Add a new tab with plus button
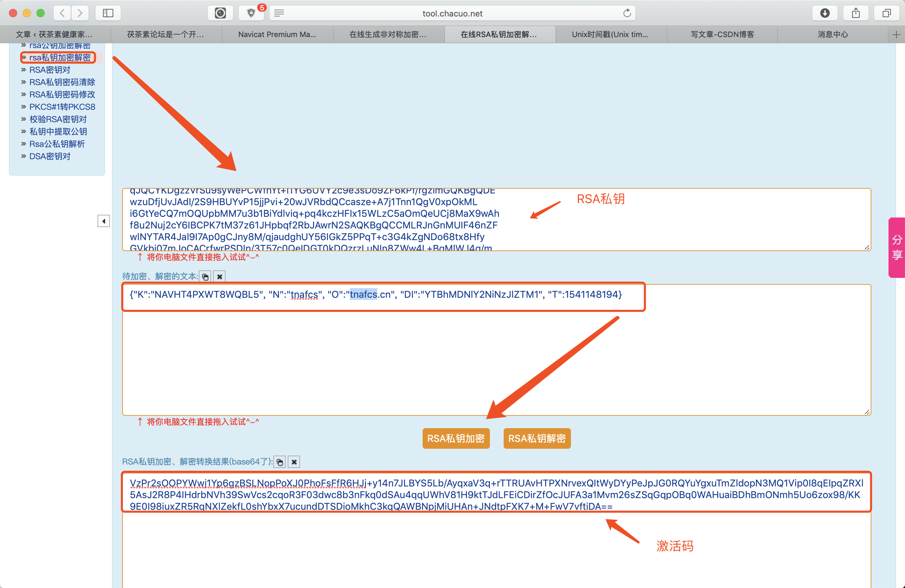This screenshot has height=588, width=905. [x=896, y=35]
